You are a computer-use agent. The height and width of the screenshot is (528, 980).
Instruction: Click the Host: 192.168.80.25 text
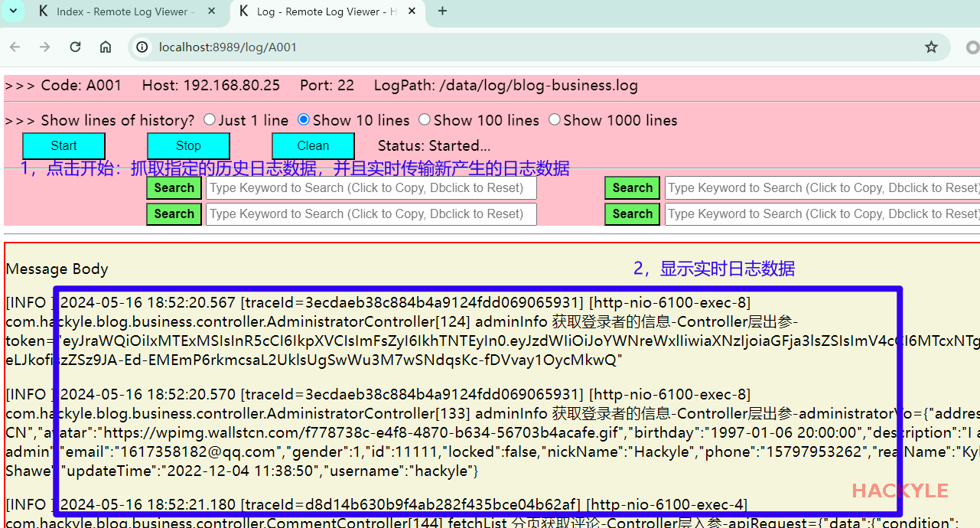click(211, 85)
